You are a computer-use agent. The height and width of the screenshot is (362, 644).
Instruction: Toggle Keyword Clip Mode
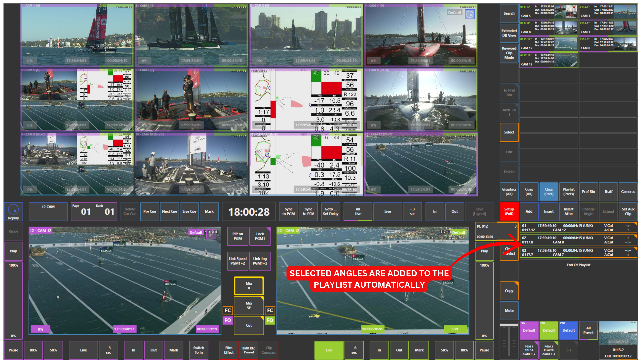pyautogui.click(x=509, y=53)
